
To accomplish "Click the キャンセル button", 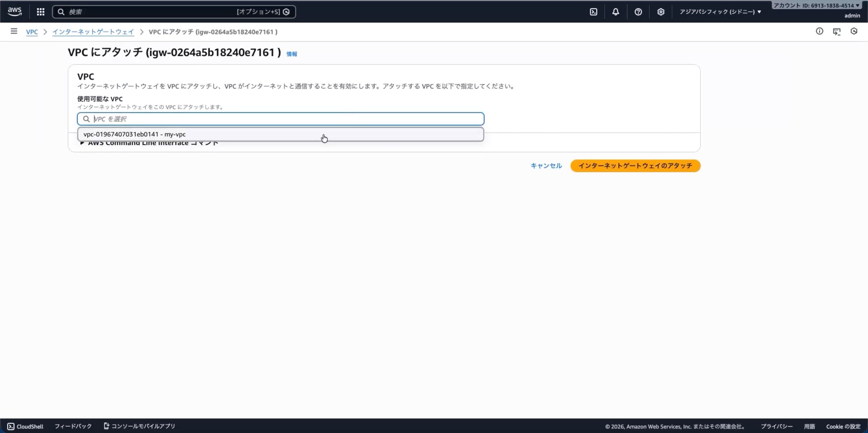I will [x=546, y=166].
